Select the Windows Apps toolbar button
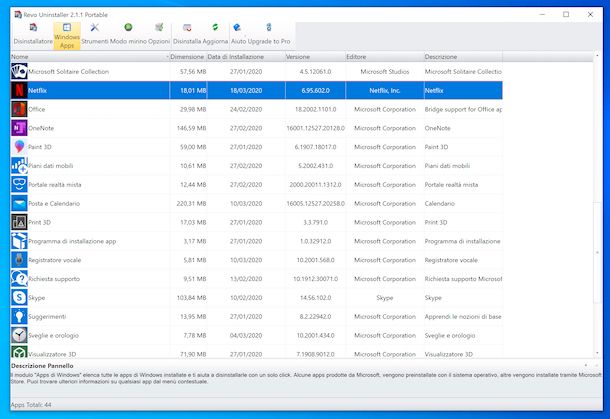This screenshot has height=419, width=610. click(x=67, y=35)
